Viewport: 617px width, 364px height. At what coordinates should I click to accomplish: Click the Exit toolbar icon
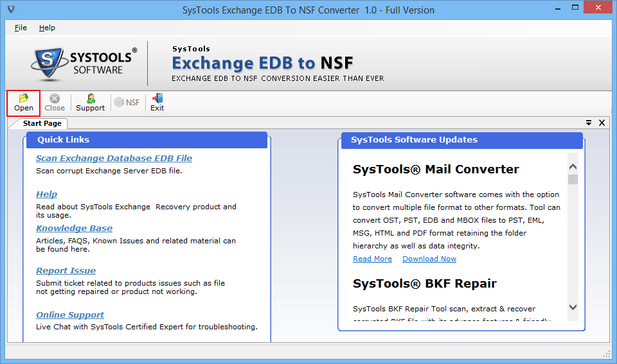click(157, 103)
